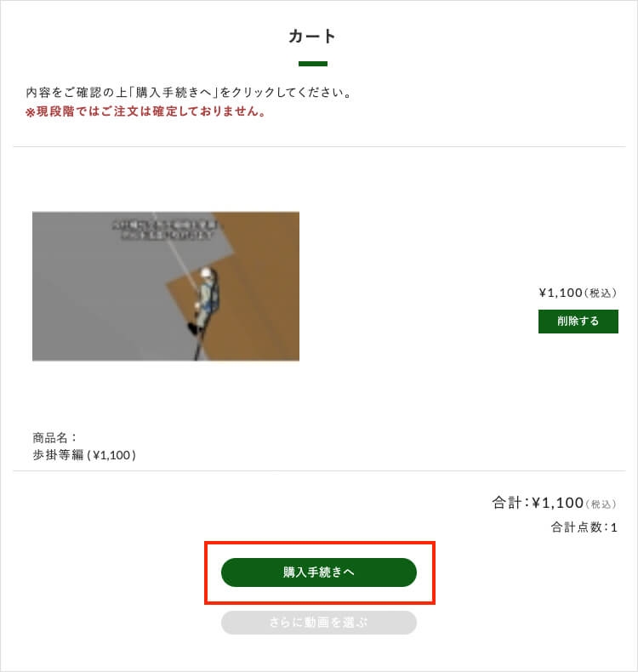This screenshot has height=672, width=638.
Task: Select the greyed さらに動画を選ぶ button
Action: coord(319,623)
